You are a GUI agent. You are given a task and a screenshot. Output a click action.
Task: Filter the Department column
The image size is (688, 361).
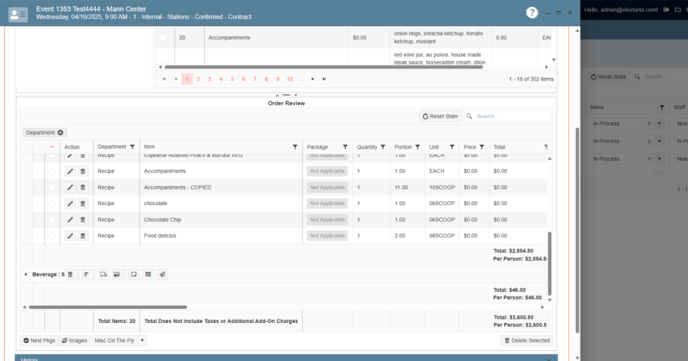(132, 147)
